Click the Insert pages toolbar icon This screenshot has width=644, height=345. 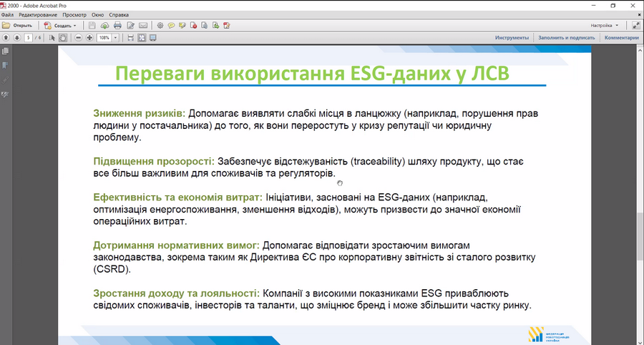pos(205,26)
